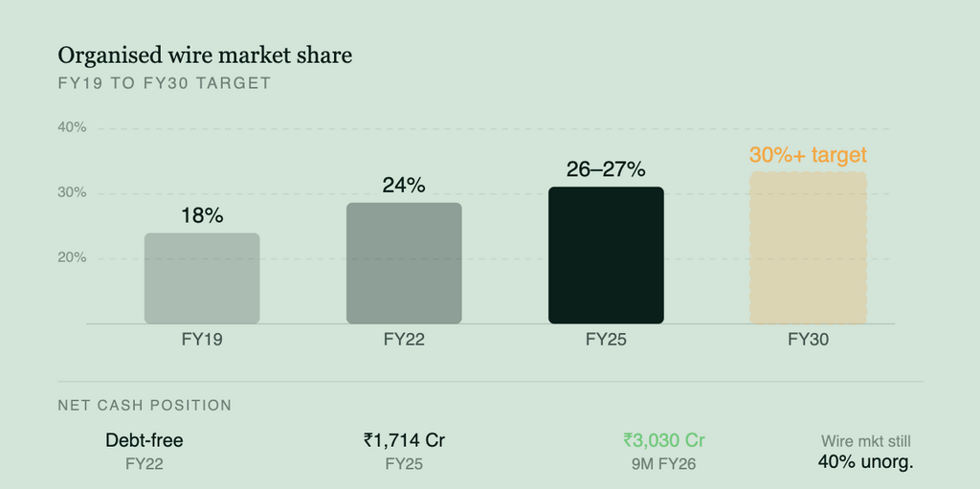Click the orange 30%+ target label
This screenshot has height=489, width=980.
pos(808,155)
